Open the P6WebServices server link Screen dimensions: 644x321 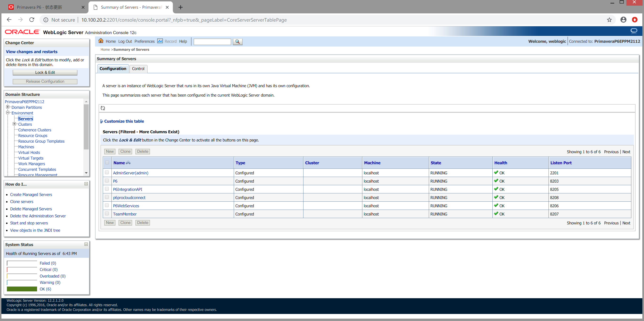126,206
